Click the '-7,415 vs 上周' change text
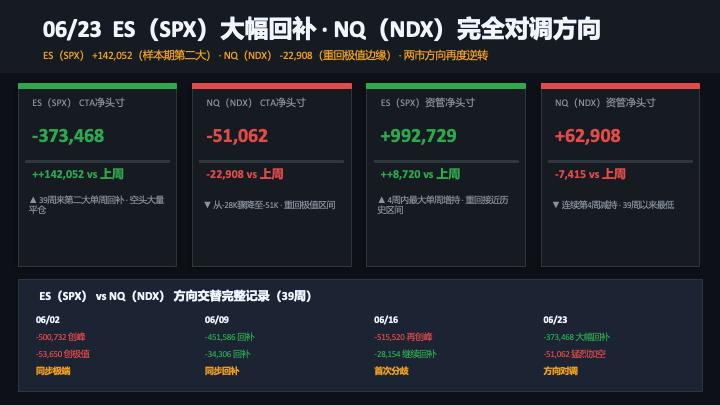The image size is (720, 405). coord(590,174)
